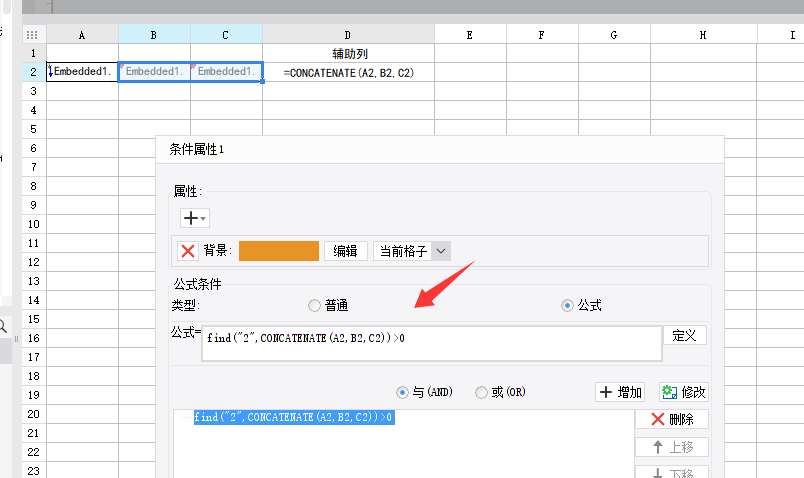Select row 10 header
Screen dimensions: 804x478
pyautogui.click(x=34, y=224)
